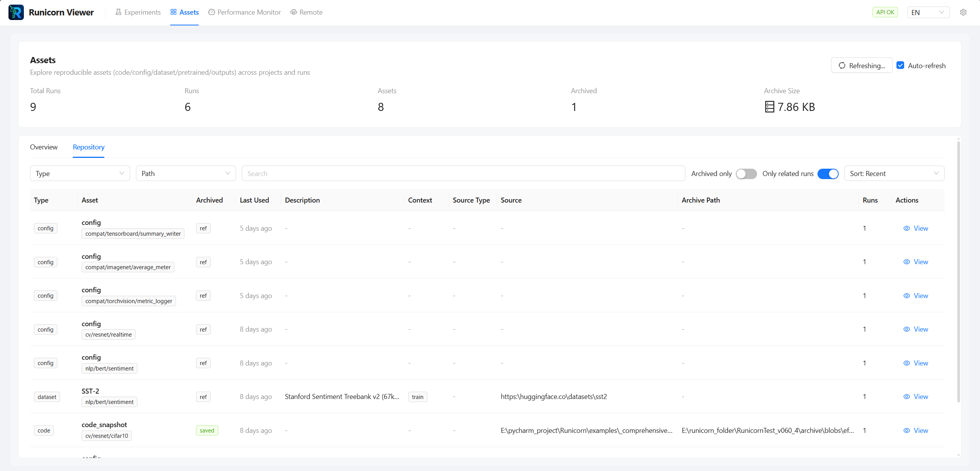Disable the Only related runs toggle
The width and height of the screenshot is (980, 471).
(x=828, y=174)
